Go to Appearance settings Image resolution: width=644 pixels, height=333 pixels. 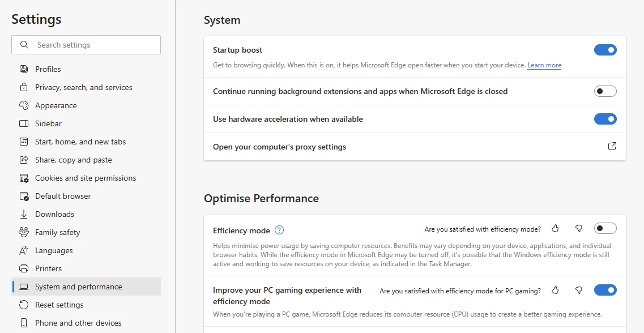coord(56,105)
